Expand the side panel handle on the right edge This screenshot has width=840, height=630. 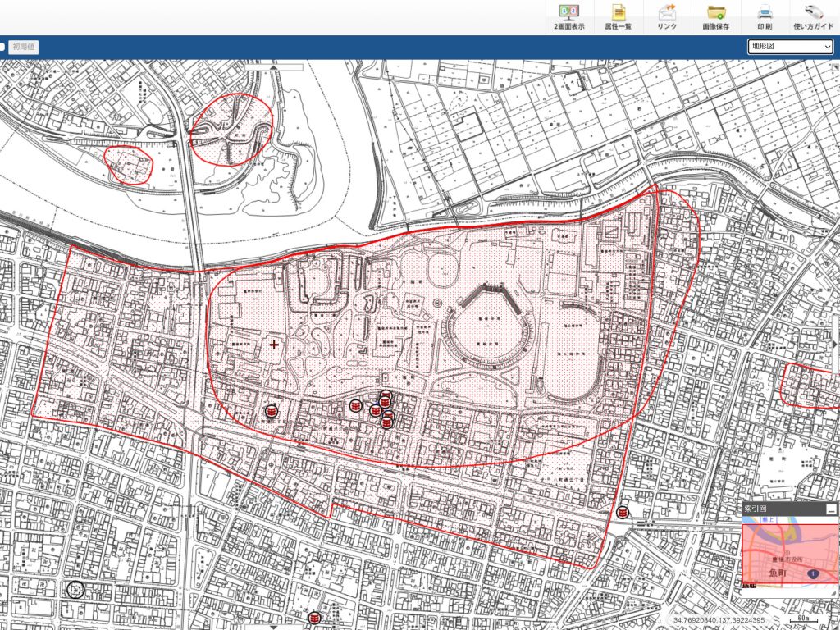point(836,344)
